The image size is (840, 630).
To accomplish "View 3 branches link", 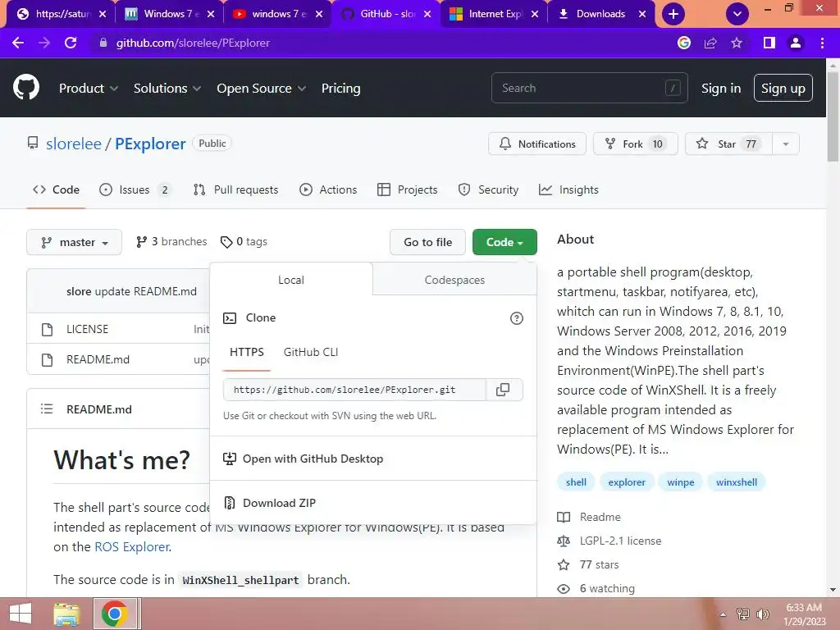I will click(171, 242).
